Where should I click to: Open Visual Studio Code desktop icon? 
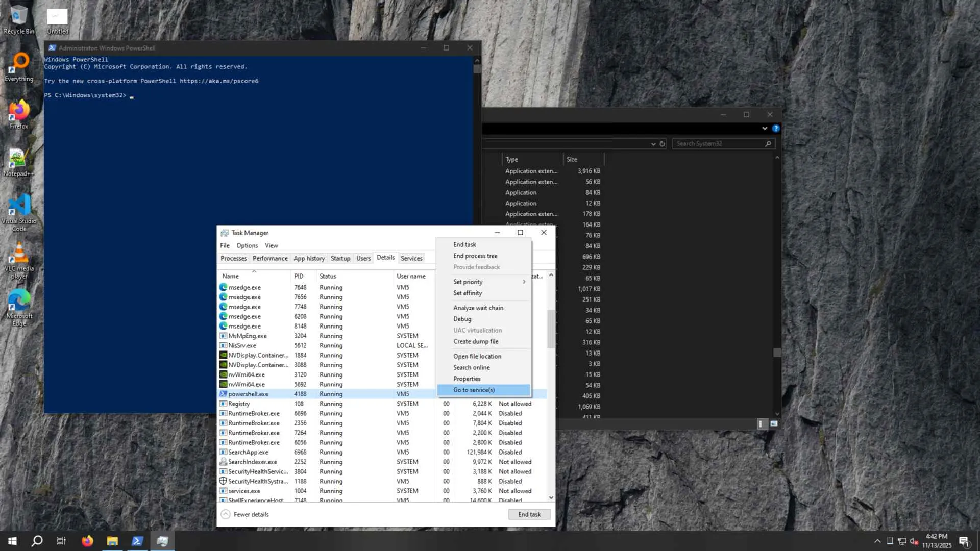pyautogui.click(x=19, y=207)
